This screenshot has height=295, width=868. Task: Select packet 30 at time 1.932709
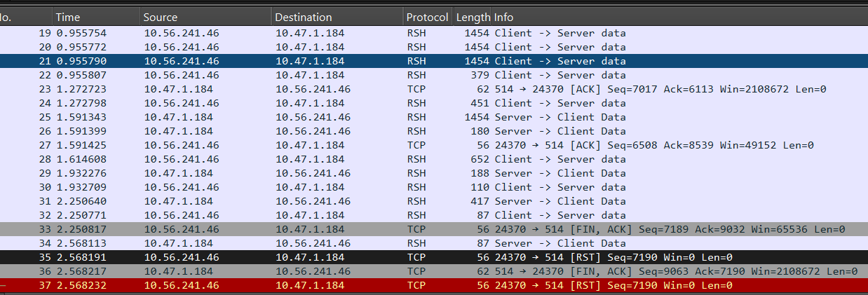(x=434, y=187)
